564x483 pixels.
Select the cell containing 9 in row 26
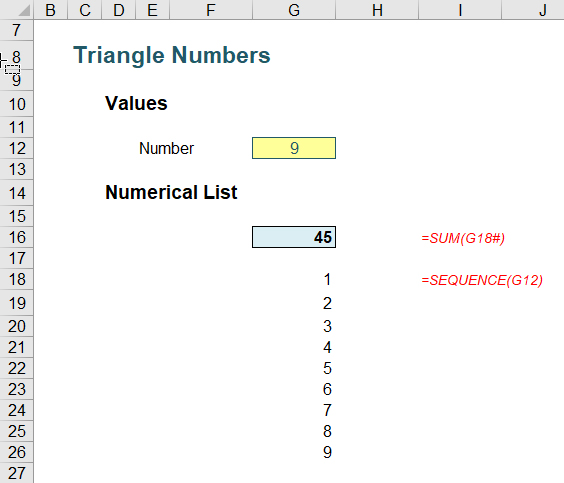294,452
